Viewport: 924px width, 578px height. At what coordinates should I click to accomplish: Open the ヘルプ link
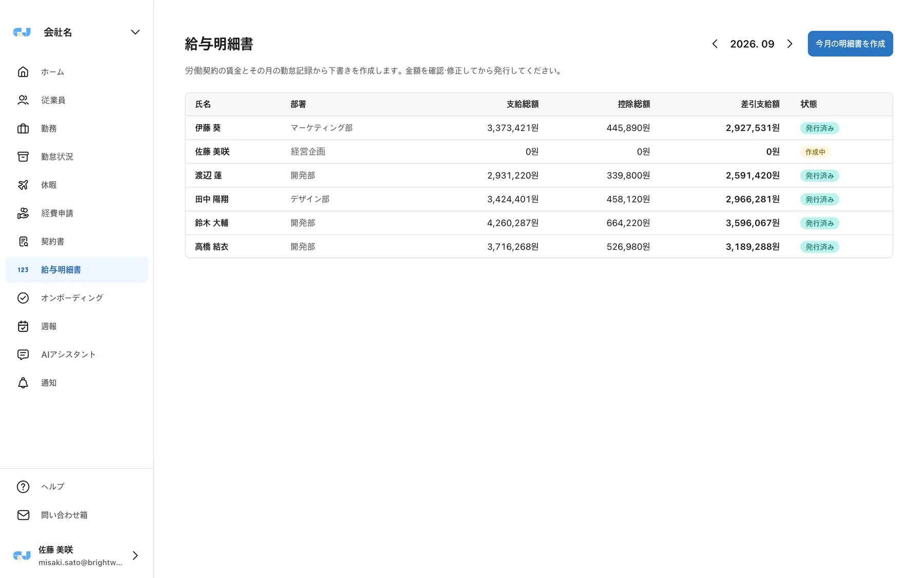click(x=76, y=487)
